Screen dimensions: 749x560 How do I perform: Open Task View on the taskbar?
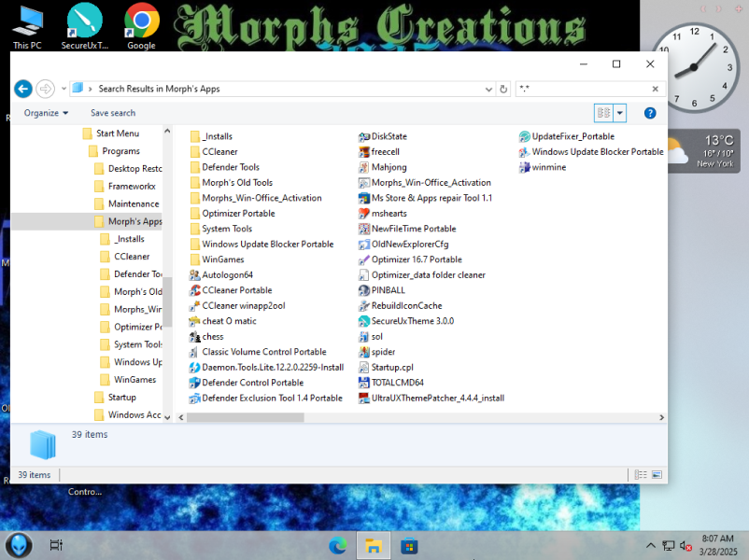pos(56,545)
